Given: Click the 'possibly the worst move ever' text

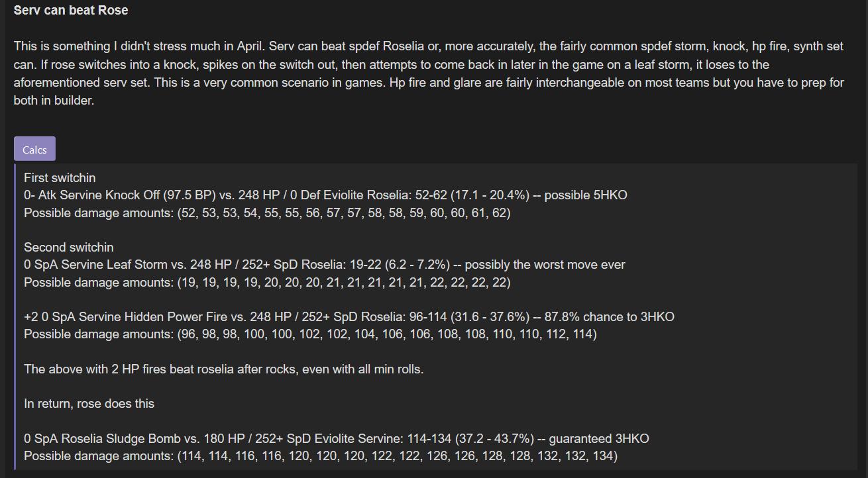Looking at the screenshot, I should point(545,265).
